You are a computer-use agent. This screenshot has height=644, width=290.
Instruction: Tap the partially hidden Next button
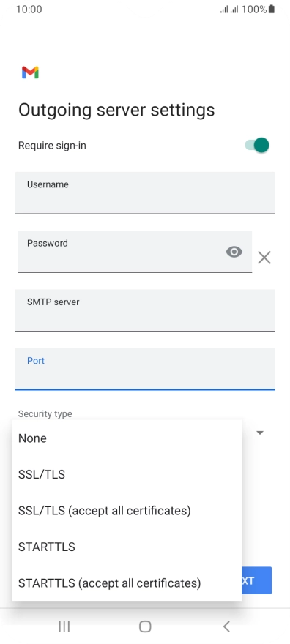point(256,580)
